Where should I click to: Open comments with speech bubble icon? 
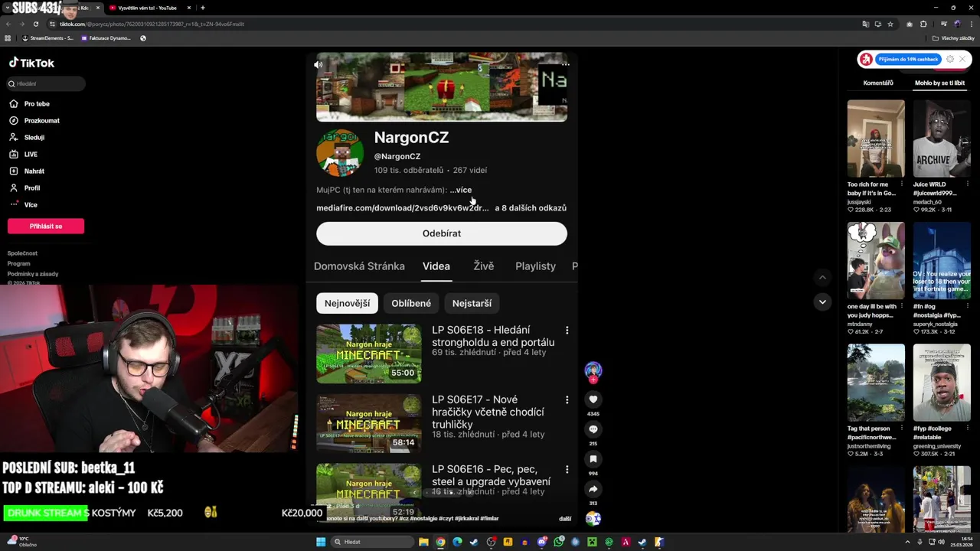(593, 429)
